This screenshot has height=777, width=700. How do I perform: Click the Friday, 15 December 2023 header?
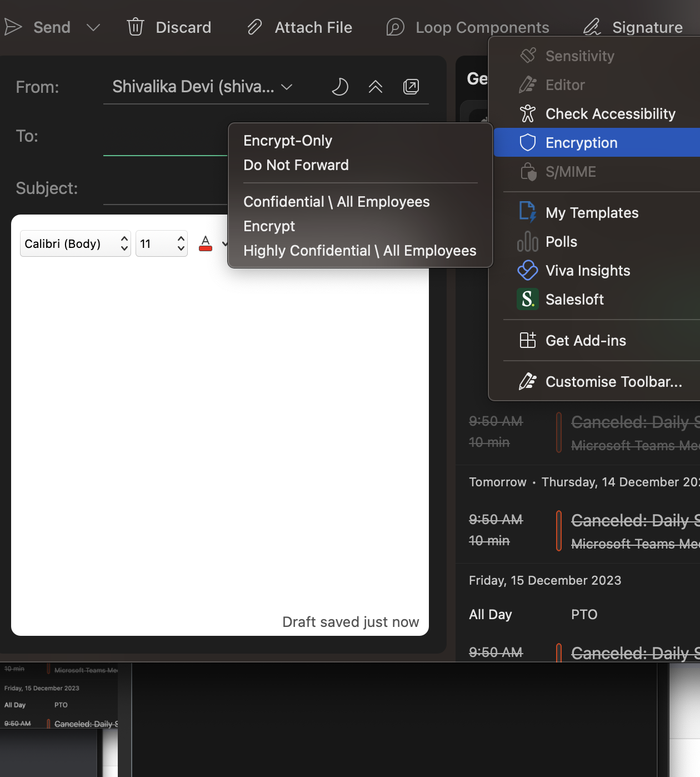pos(545,580)
